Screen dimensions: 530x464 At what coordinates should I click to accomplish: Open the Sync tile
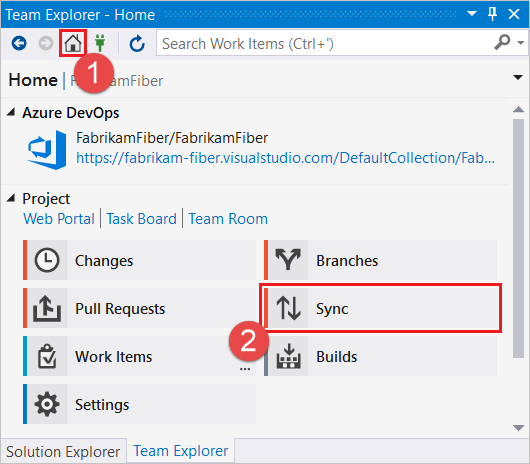pyautogui.click(x=381, y=308)
